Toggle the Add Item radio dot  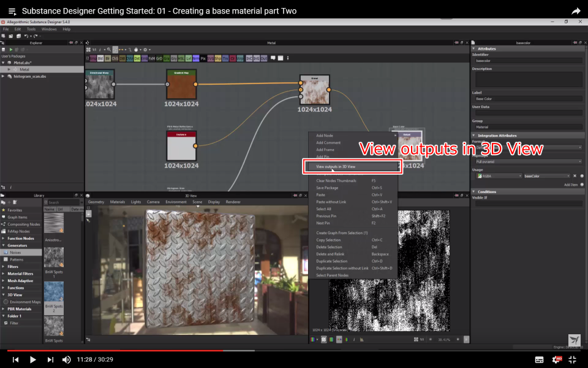pyautogui.click(x=582, y=185)
